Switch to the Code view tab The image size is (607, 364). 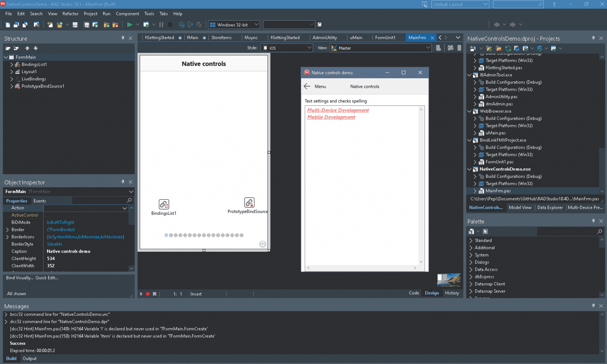coord(414,293)
